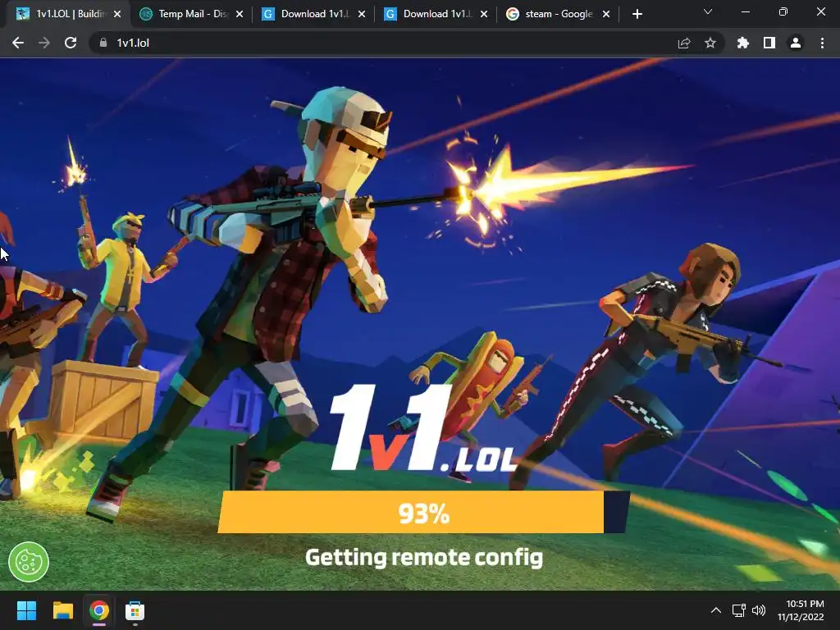Click the 93% loading progress bar

point(423,512)
